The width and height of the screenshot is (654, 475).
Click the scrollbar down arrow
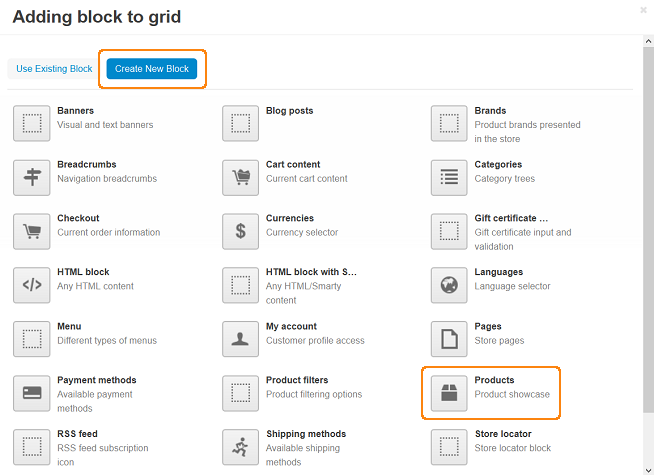coord(648,470)
